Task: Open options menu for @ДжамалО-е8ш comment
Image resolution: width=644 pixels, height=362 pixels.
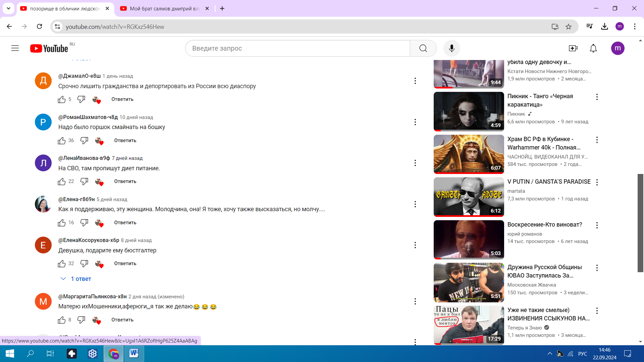Action: tap(415, 81)
